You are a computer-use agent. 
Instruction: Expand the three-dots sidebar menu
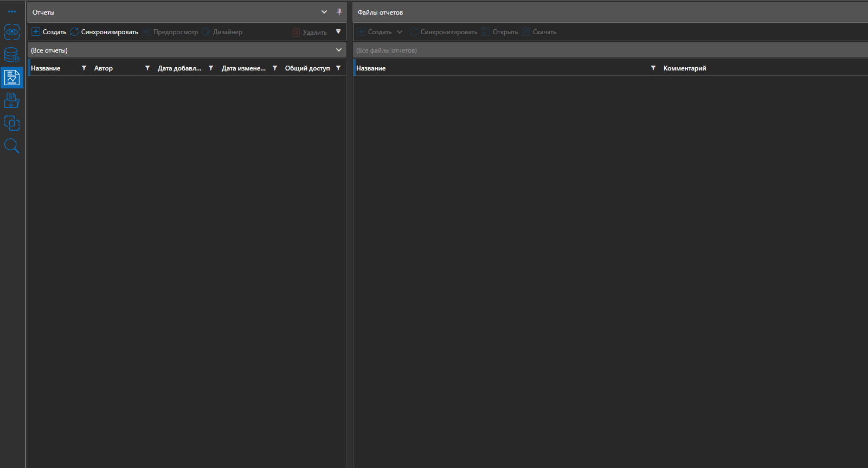[12, 11]
